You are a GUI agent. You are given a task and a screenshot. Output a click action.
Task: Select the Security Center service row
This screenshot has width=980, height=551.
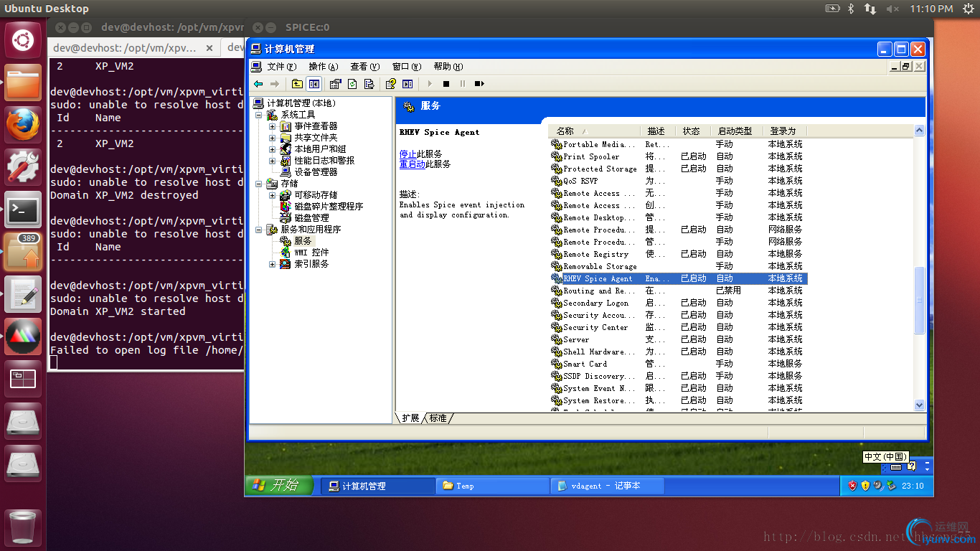click(x=679, y=327)
